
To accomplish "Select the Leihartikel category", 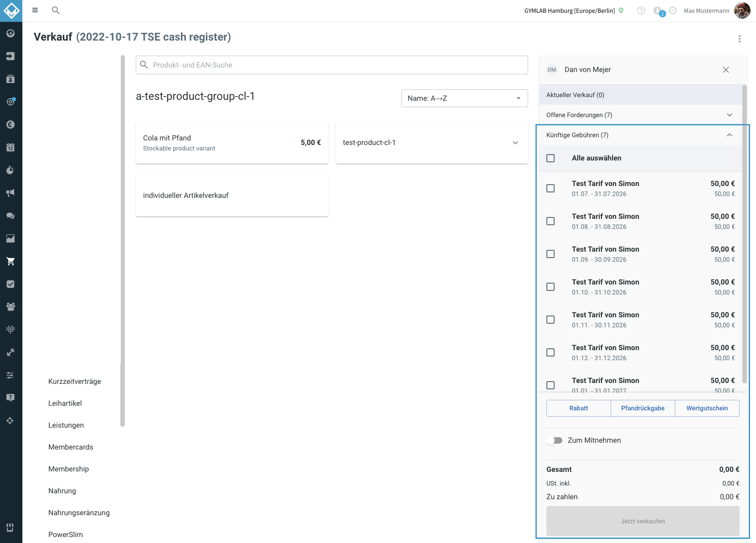I will (x=65, y=403).
